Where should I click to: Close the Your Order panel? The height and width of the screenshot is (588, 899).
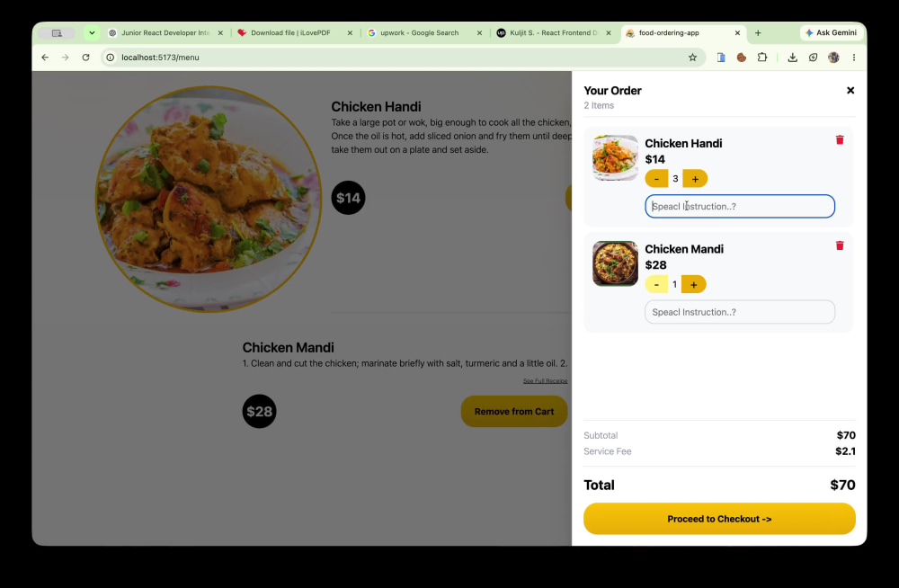pyautogui.click(x=850, y=90)
